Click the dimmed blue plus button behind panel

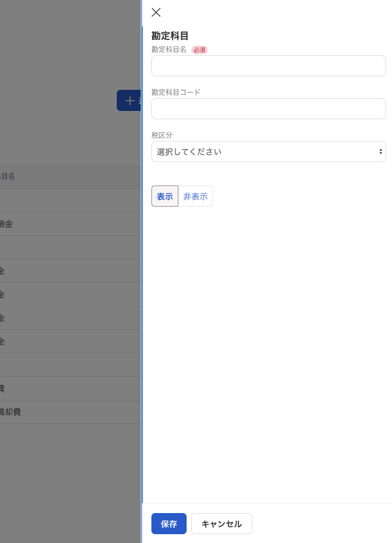coord(129,100)
